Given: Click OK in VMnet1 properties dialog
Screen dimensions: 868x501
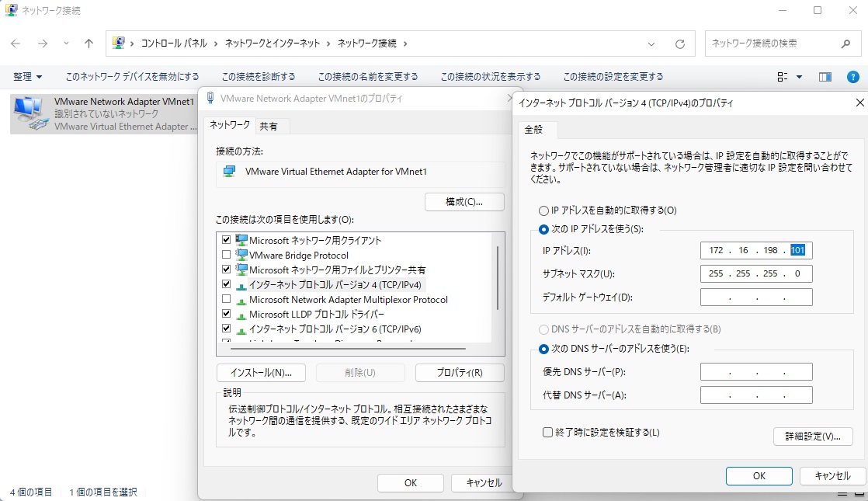Looking at the screenshot, I should point(410,482).
